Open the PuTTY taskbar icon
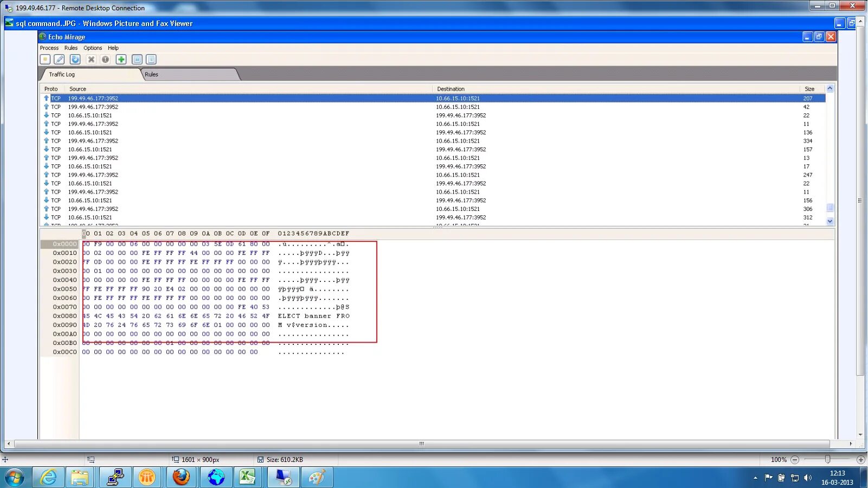This screenshot has height=488, width=868. click(115, 478)
